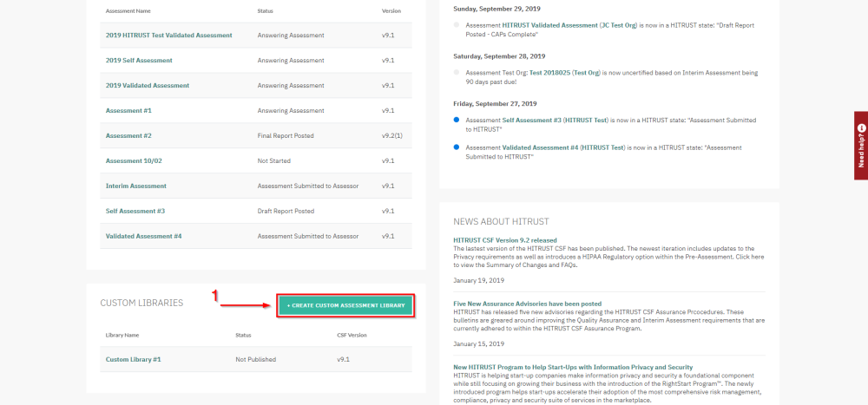This screenshot has height=405, width=868.
Task: Select 'Not Published' library status
Action: pos(256,359)
